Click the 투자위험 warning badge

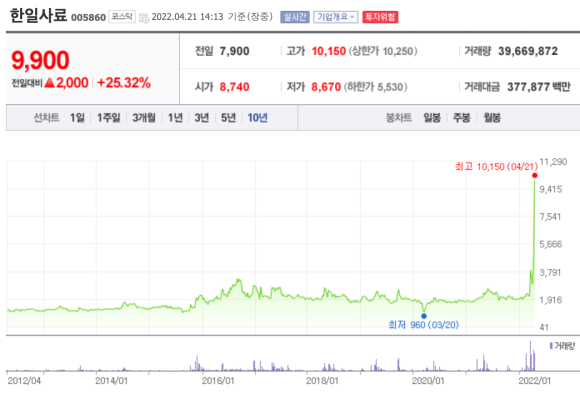pos(380,17)
